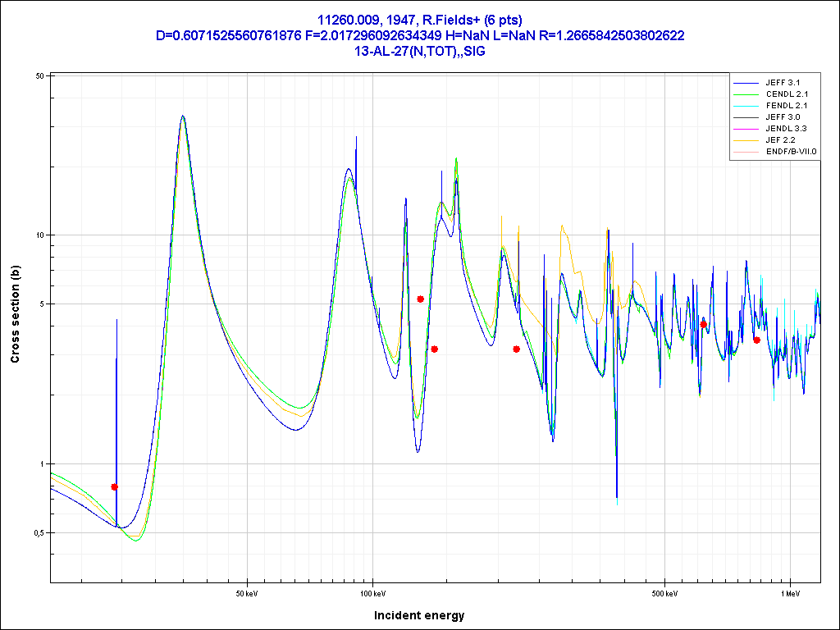The width and height of the screenshot is (840, 630).
Task: Click the '0,5' y-axis tick label
Action: pos(37,533)
